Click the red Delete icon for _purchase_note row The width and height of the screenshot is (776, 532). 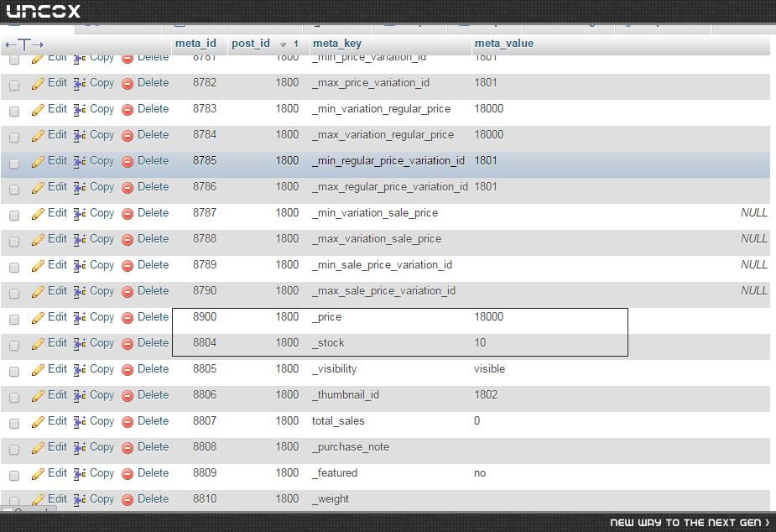coord(128,448)
